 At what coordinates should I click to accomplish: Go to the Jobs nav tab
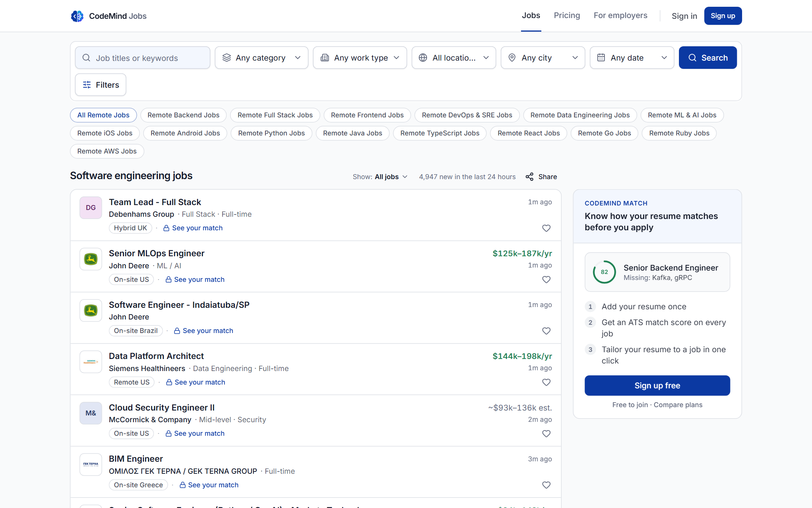coord(531,15)
